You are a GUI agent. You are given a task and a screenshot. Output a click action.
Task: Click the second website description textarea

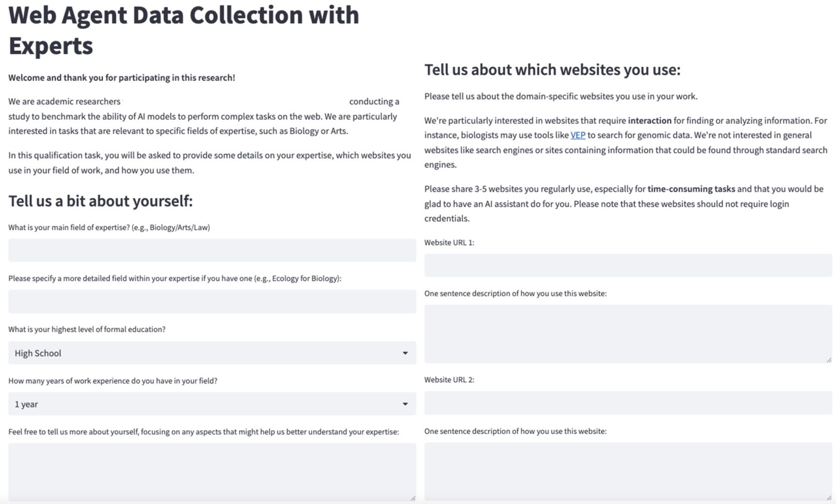(628, 471)
